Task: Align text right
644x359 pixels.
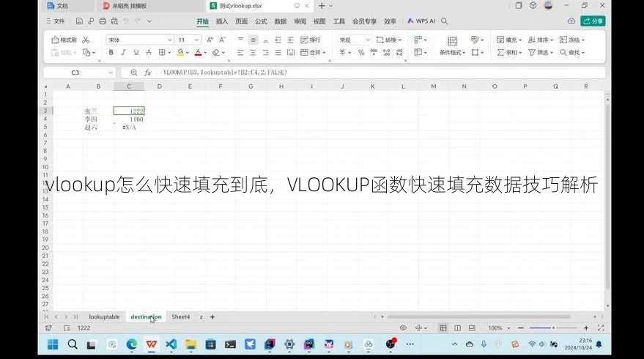Action: click(266, 53)
